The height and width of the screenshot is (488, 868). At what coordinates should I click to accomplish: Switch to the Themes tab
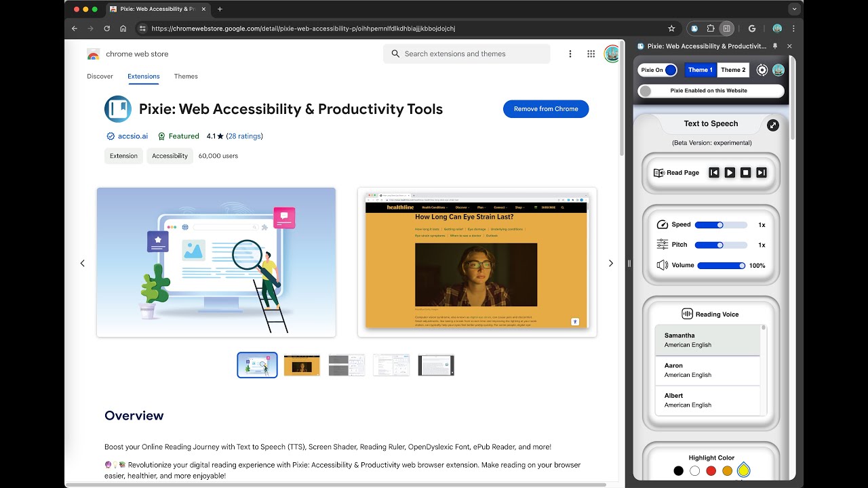click(186, 77)
